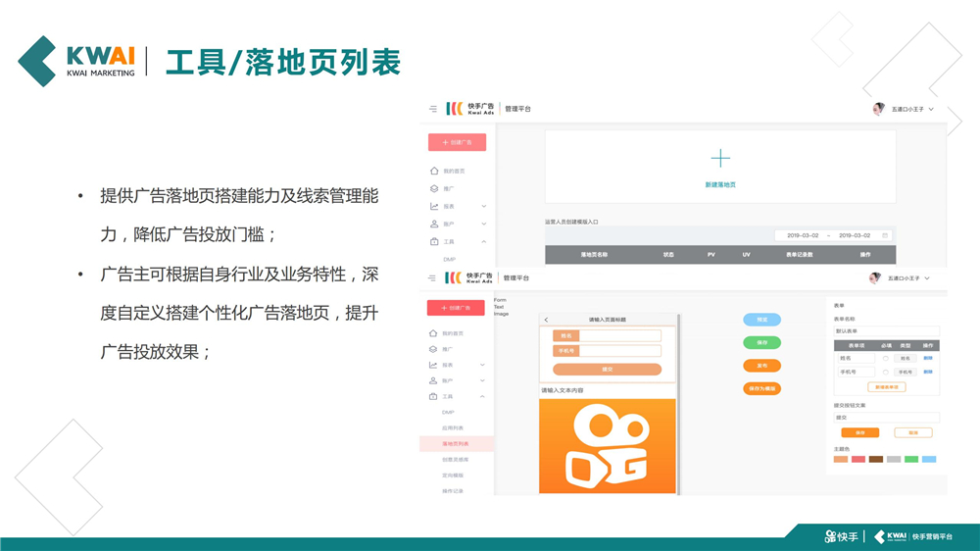Click person icon beside 账户 in editor screen
Viewport: 980px width, 551px height.
click(x=433, y=380)
